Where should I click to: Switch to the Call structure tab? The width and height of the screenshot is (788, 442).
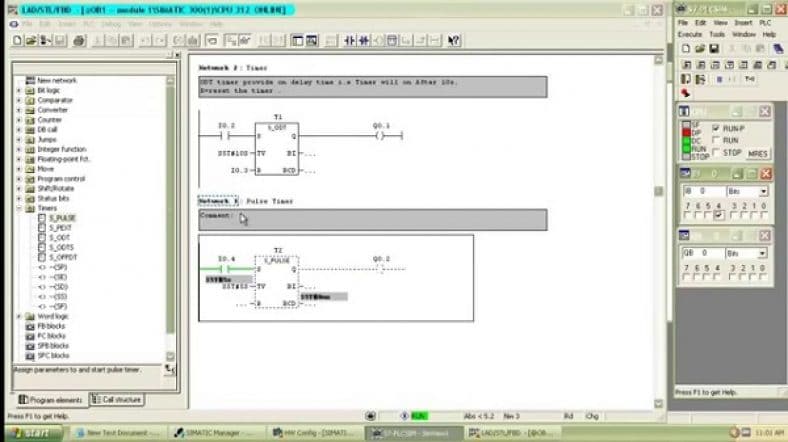point(117,399)
